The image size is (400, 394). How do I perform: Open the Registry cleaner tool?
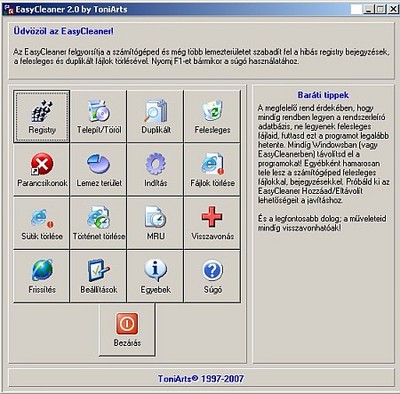42,116
